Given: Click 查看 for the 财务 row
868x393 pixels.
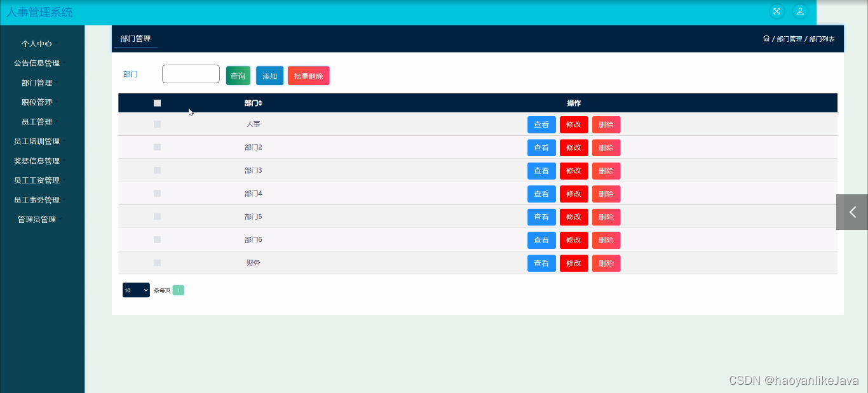Looking at the screenshot, I should pos(541,263).
